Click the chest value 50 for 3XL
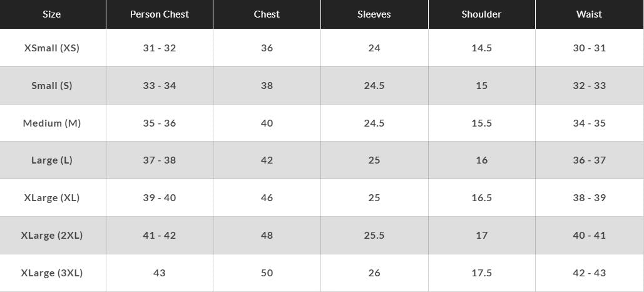Viewport: 644px width, 292px height. (x=267, y=273)
